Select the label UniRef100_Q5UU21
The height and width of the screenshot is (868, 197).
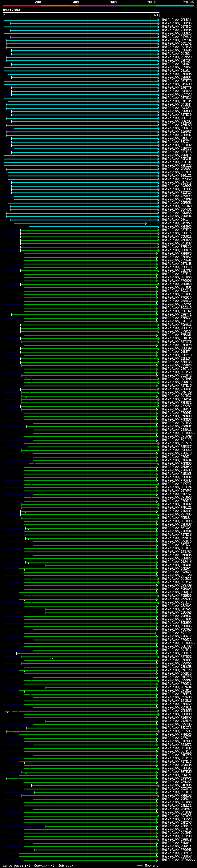point(177,236)
